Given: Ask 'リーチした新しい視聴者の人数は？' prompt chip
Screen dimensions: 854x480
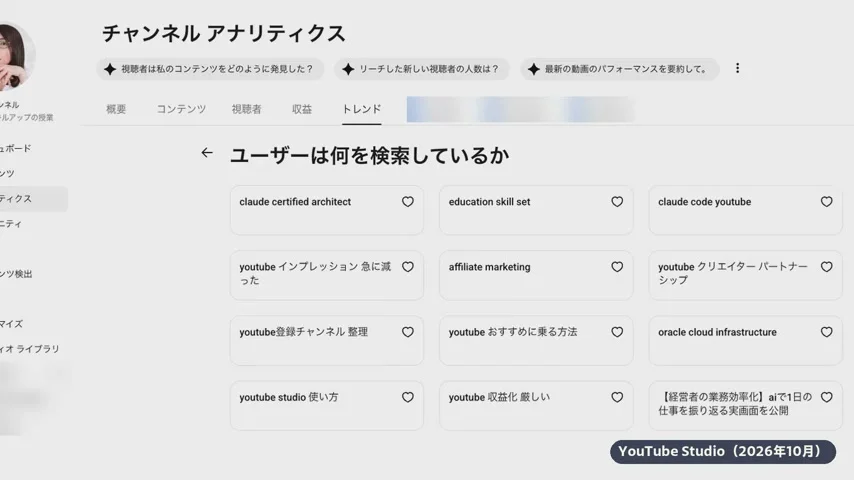Looking at the screenshot, I should coord(422,69).
